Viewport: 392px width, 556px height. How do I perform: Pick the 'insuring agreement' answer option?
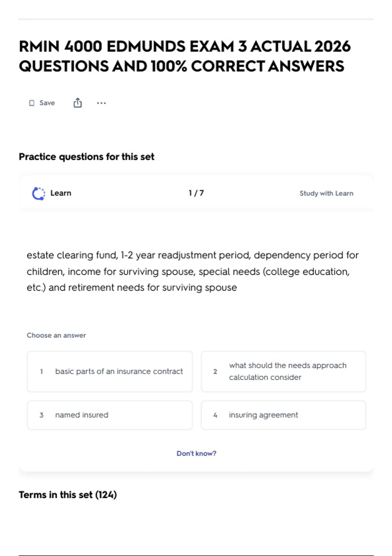284,415
